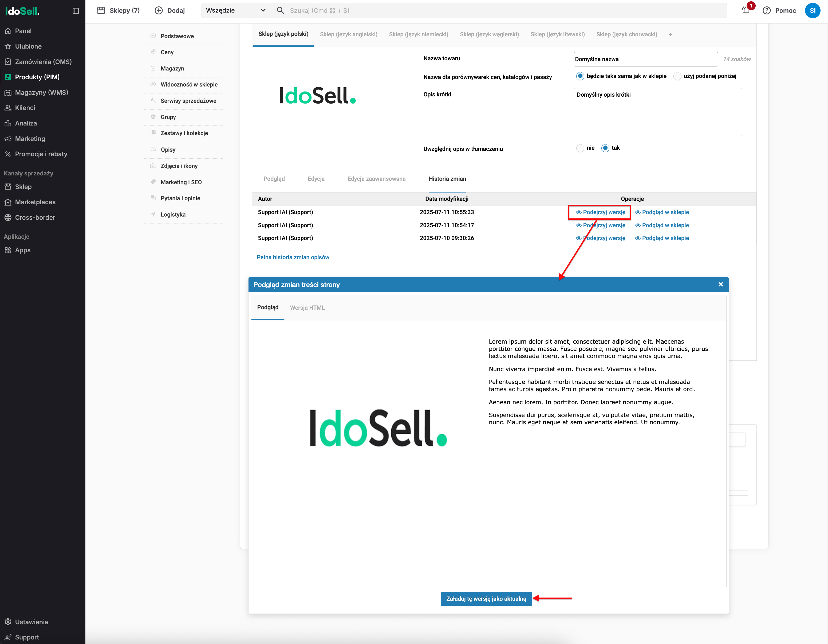This screenshot has height=644, width=828.
Task: Click the Opis krótki text area
Action: 658,112
